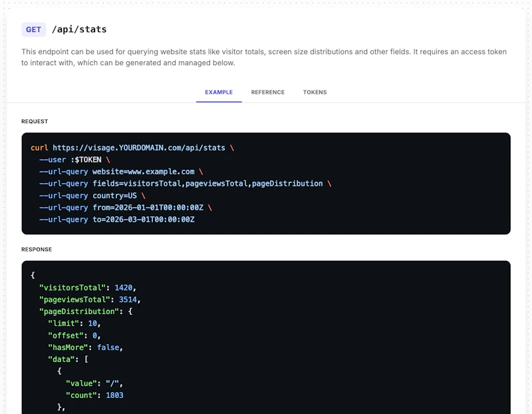This screenshot has width=532, height=414.
Task: Click the "value": "/" line
Action: (94, 383)
